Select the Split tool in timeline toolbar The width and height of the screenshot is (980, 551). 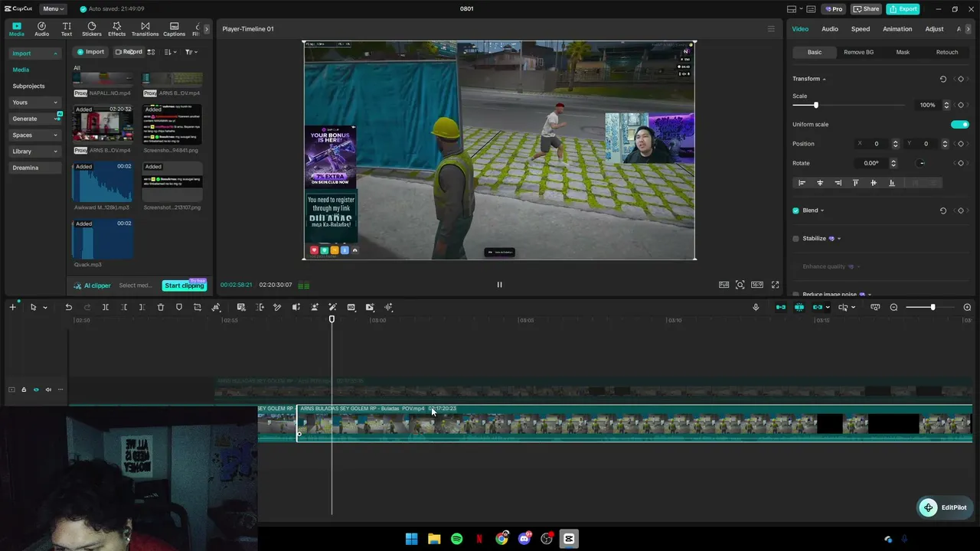106,307
